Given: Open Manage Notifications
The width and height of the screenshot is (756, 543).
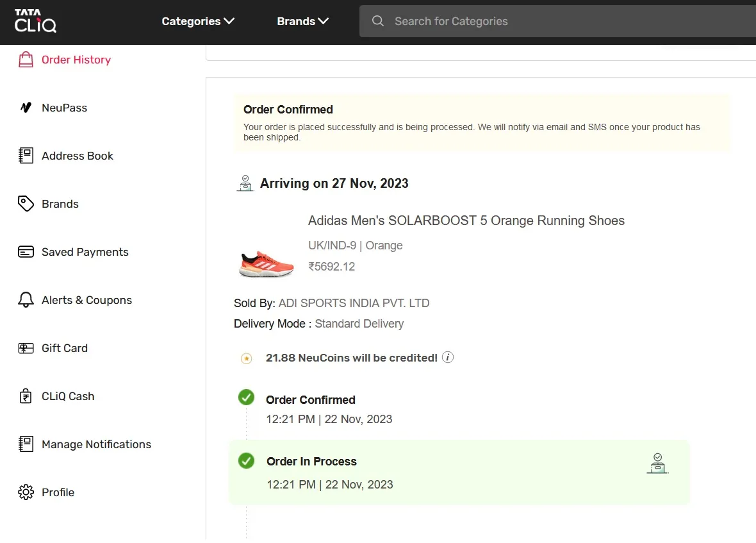Looking at the screenshot, I should pos(97,444).
